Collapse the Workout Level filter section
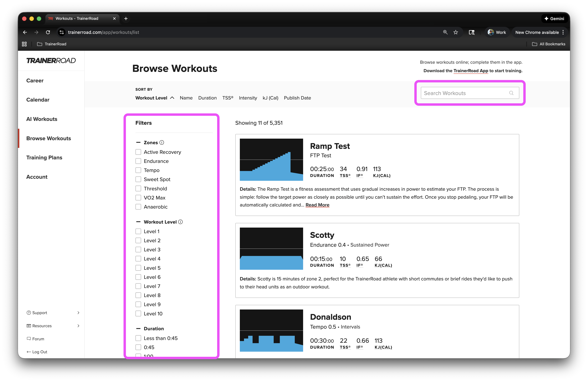Screen dimensions: 588x382 click(138, 222)
